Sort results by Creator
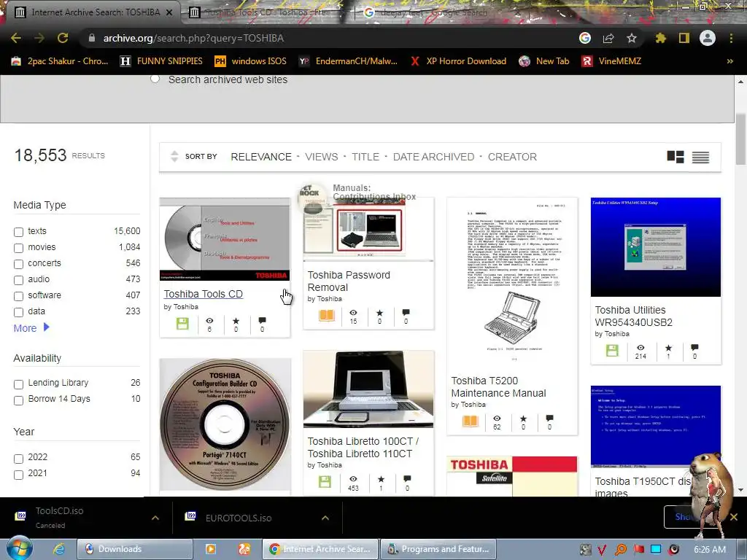 click(x=512, y=157)
